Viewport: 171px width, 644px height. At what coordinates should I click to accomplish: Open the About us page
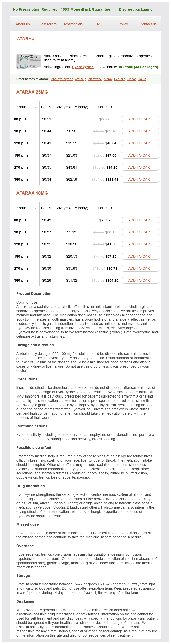[23, 24]
